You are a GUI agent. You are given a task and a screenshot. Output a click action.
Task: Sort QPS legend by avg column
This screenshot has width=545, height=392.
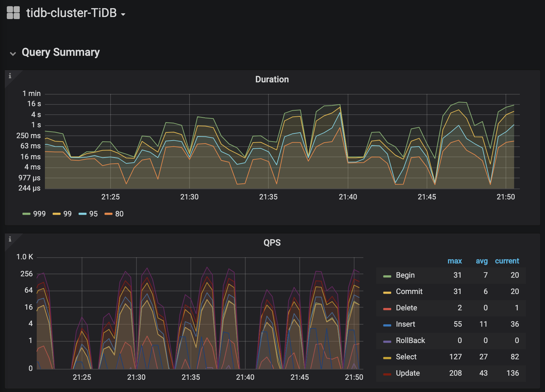click(x=482, y=261)
